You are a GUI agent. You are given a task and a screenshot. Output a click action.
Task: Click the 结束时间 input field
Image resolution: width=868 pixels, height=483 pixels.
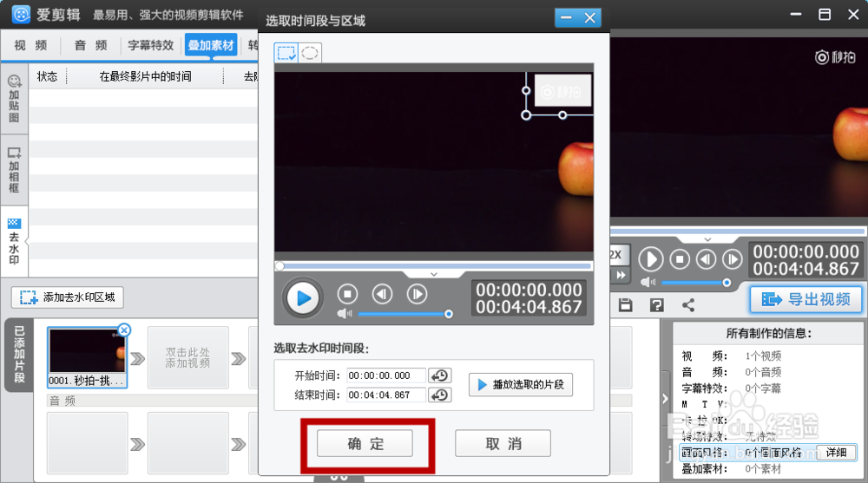pos(386,395)
